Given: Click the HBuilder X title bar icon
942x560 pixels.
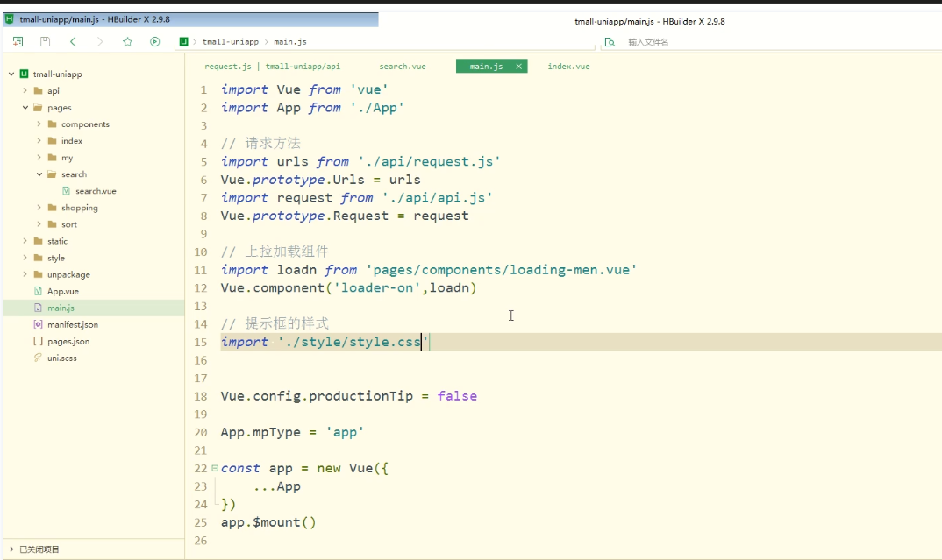Looking at the screenshot, I should (9, 19).
